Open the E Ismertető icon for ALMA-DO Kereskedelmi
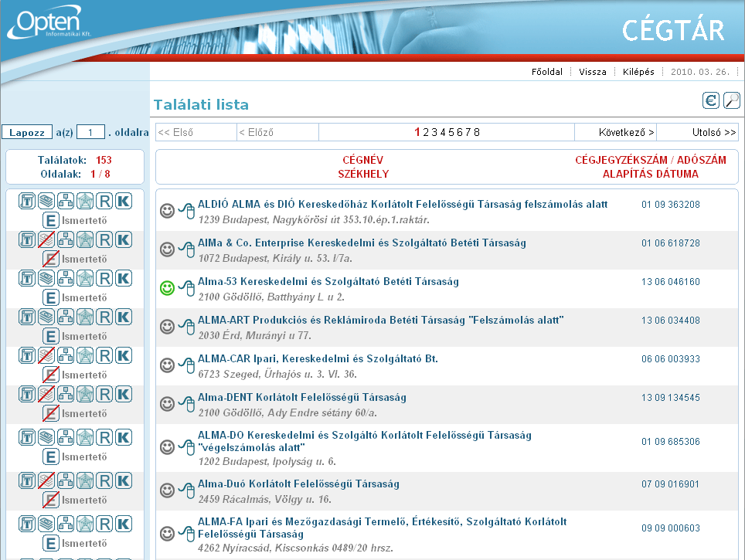 (x=50, y=457)
